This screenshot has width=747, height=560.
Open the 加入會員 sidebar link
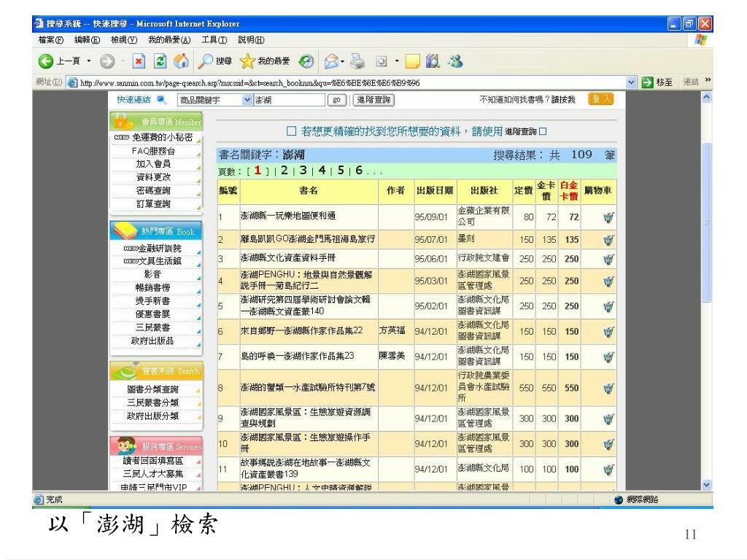click(x=153, y=164)
